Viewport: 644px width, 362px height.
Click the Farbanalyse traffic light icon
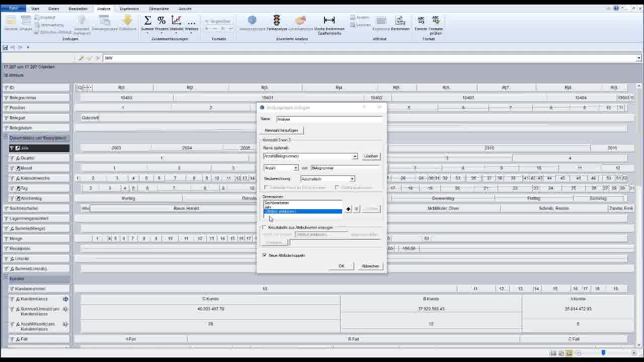(x=277, y=20)
